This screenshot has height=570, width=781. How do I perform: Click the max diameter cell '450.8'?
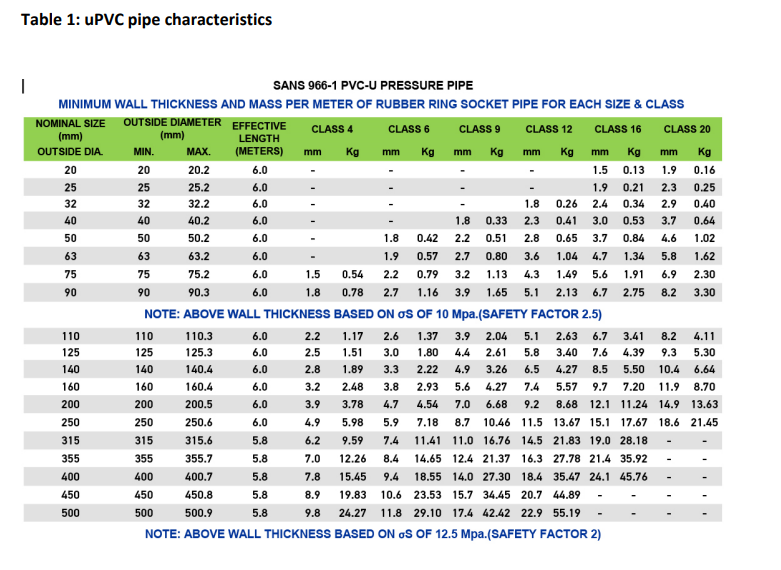click(x=199, y=495)
